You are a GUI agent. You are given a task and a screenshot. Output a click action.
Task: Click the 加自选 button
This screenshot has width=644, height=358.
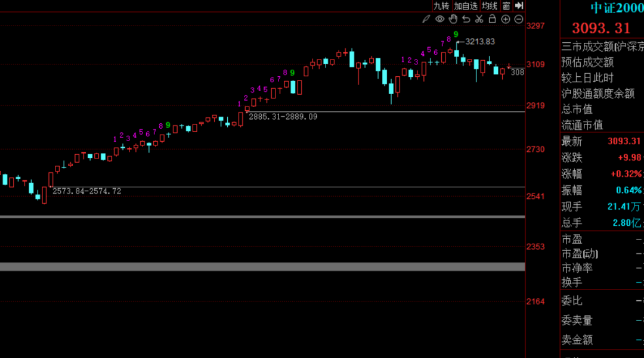466,5
